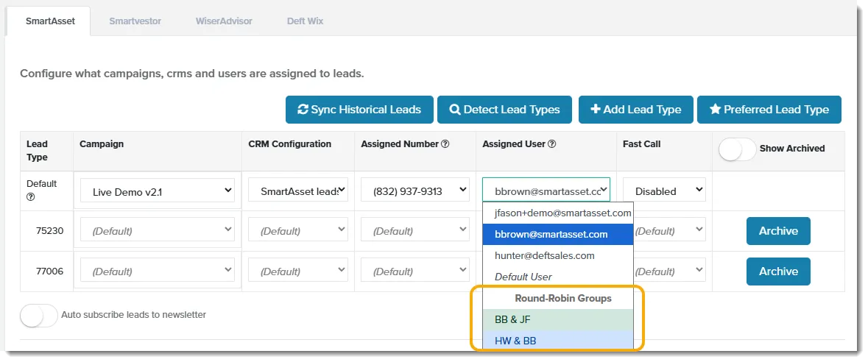Select bbrown@smartasset.com option in the list
This screenshot has height=362, width=868.
(557, 234)
